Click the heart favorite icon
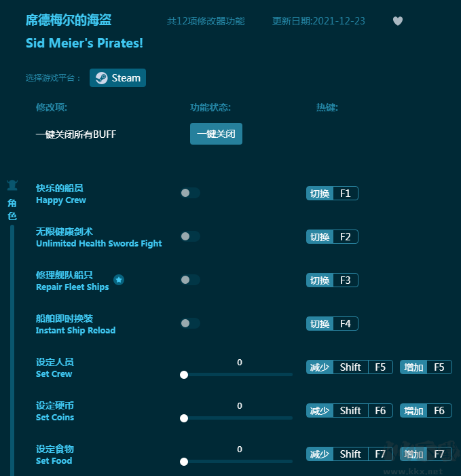Viewport: 461px width, 476px height. [x=398, y=21]
